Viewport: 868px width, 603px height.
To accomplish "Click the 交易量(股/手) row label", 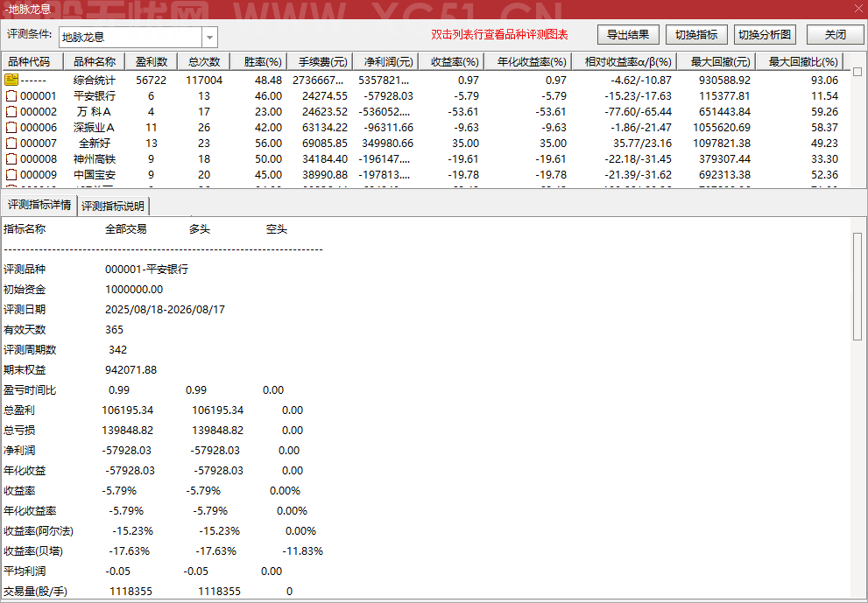I will click(x=35, y=592).
